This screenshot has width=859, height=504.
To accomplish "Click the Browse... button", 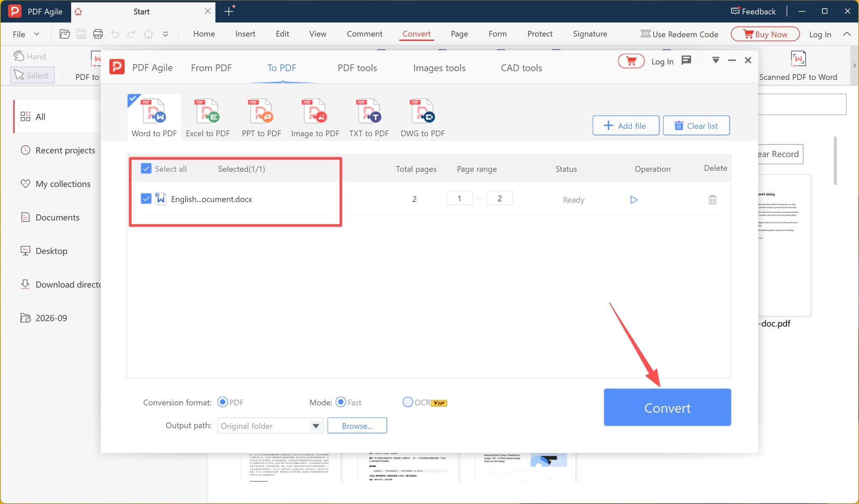I will click(x=357, y=426).
